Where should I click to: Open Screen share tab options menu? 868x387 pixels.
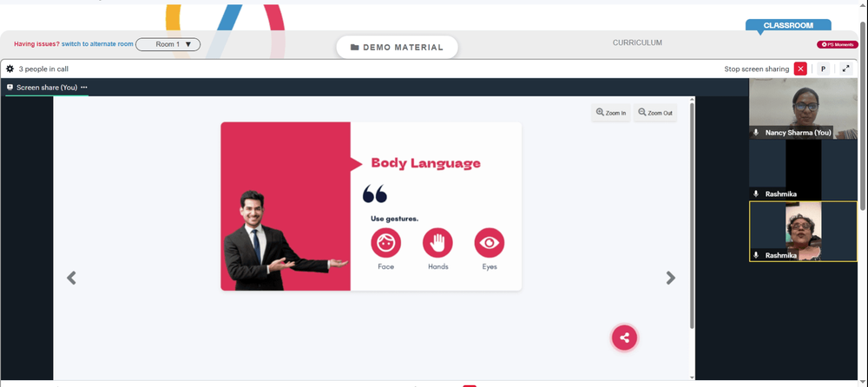84,88
